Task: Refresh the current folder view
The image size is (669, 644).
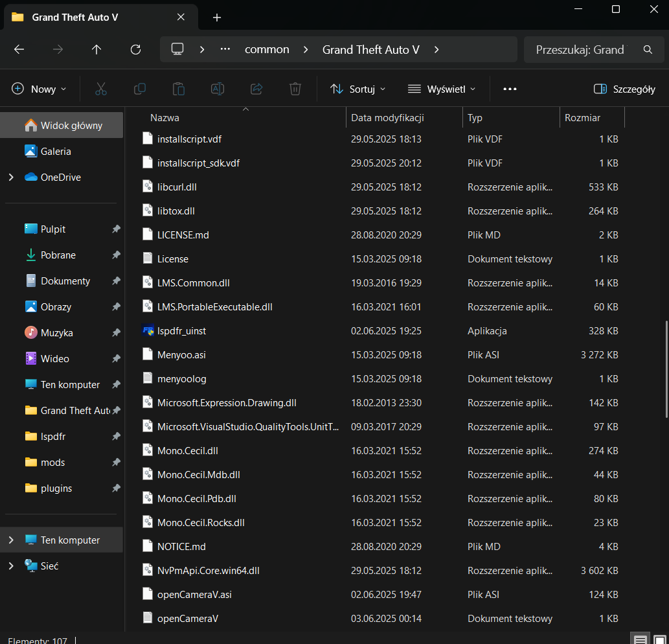Action: click(135, 49)
